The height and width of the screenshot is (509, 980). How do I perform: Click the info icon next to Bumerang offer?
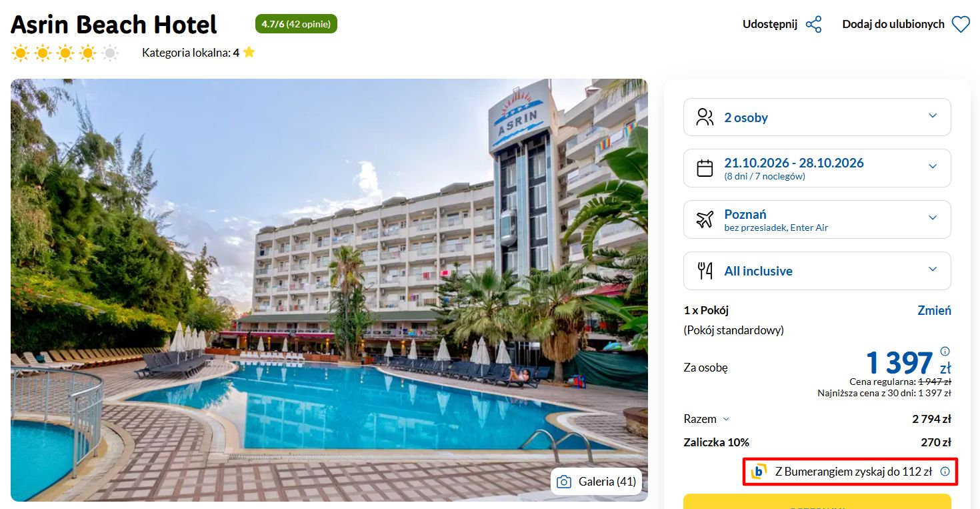coord(945,472)
